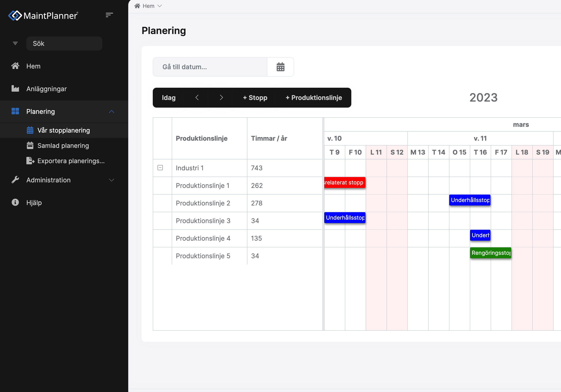
Task: Click the Idag button
Action: pyautogui.click(x=168, y=98)
